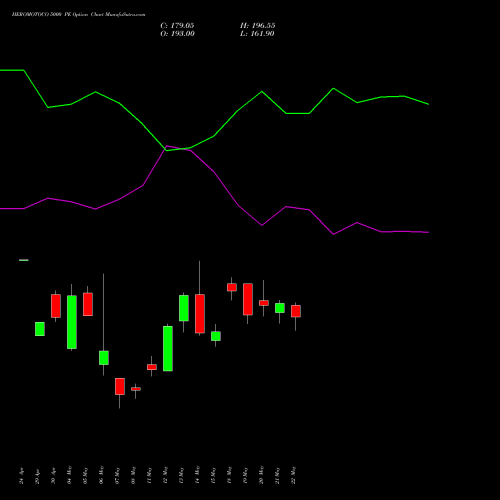Select the small red candlestick for 08 May
Image resolution: width=500 pixels, height=500 pixels.
click(136, 389)
